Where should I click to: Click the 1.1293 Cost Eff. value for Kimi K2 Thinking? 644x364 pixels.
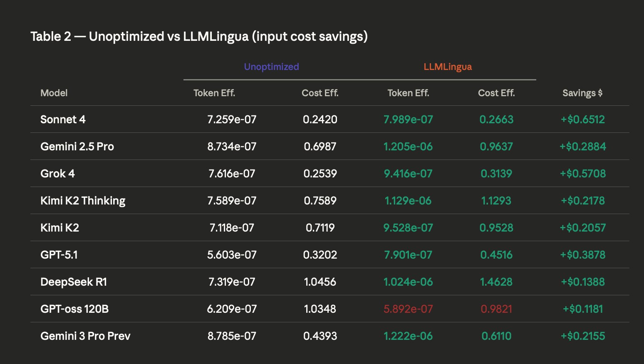[496, 200]
